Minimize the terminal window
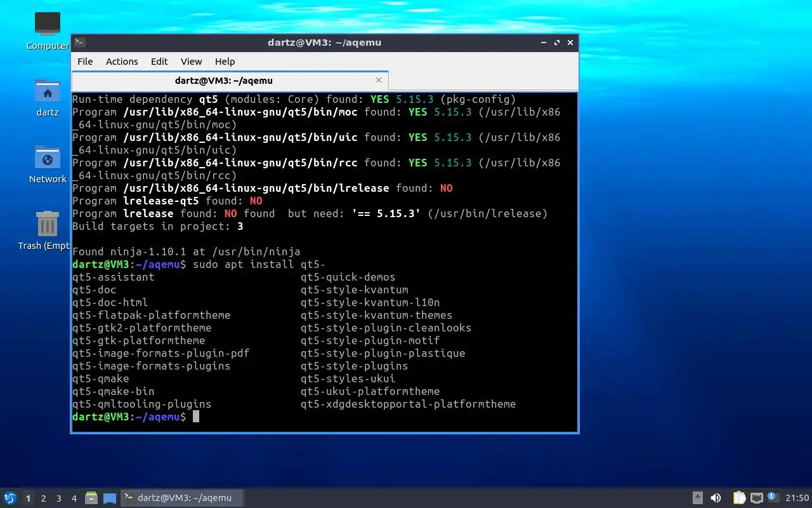 click(544, 43)
